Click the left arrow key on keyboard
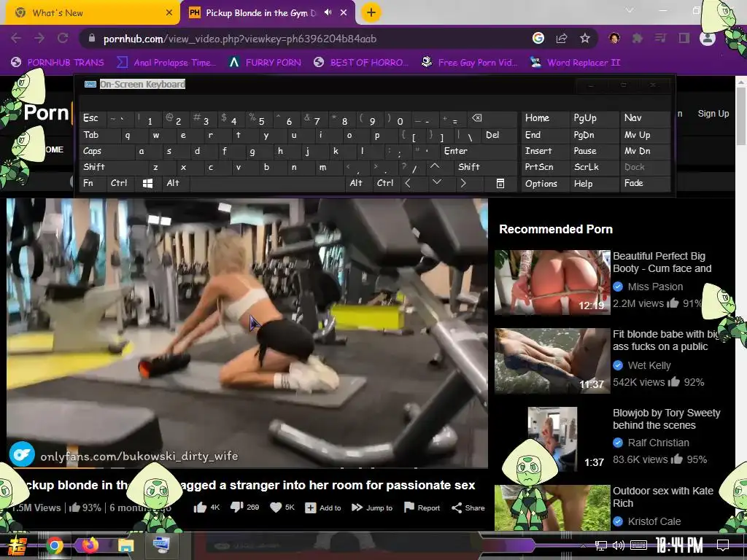747x560 pixels. click(408, 183)
